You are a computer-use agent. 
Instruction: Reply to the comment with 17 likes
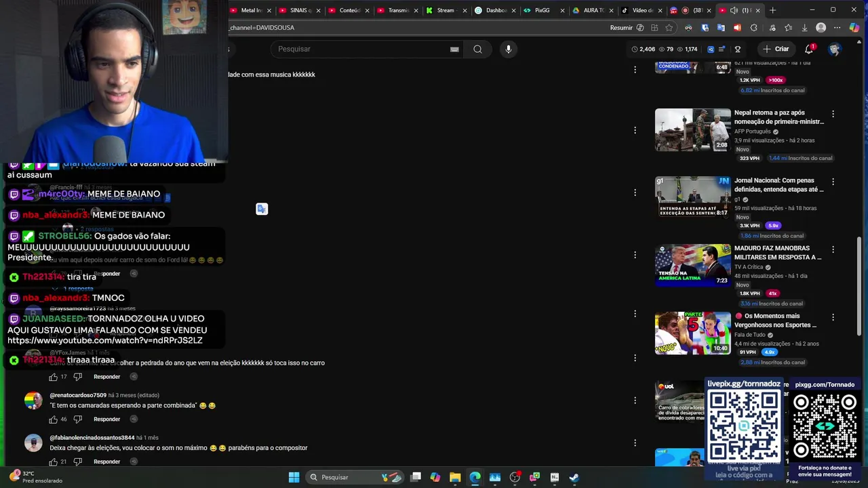[106, 377]
